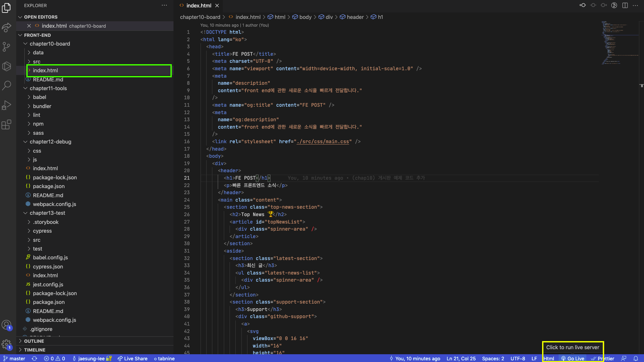Open the hexagon play extension view

[6, 66]
